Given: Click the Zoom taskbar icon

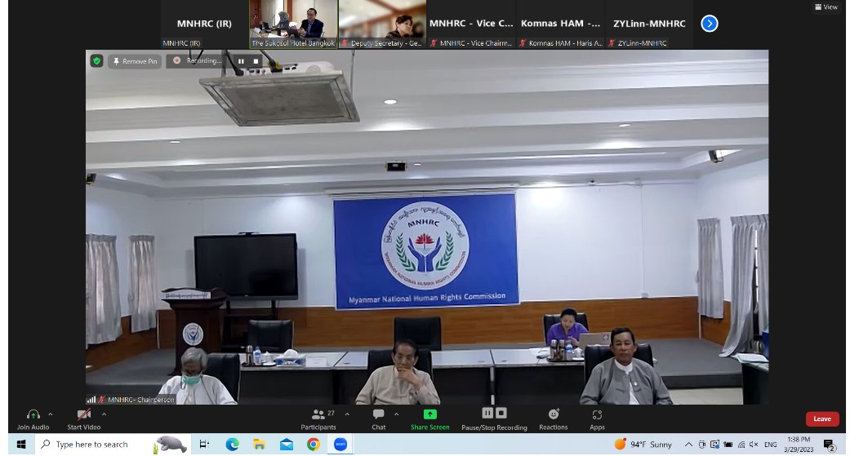Looking at the screenshot, I should tap(341, 444).
